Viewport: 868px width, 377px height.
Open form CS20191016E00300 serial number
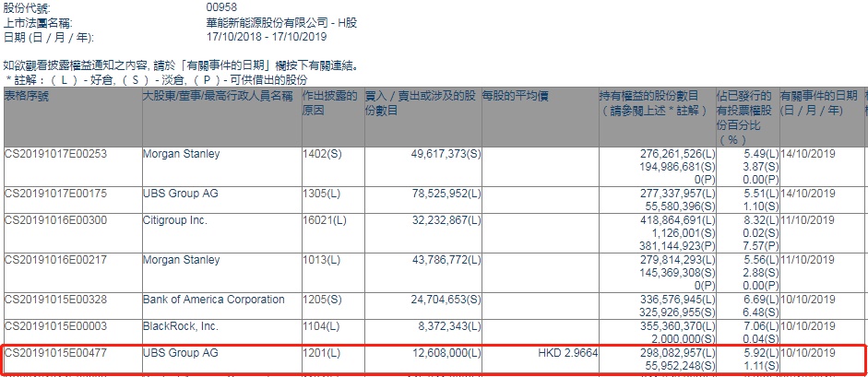point(55,220)
